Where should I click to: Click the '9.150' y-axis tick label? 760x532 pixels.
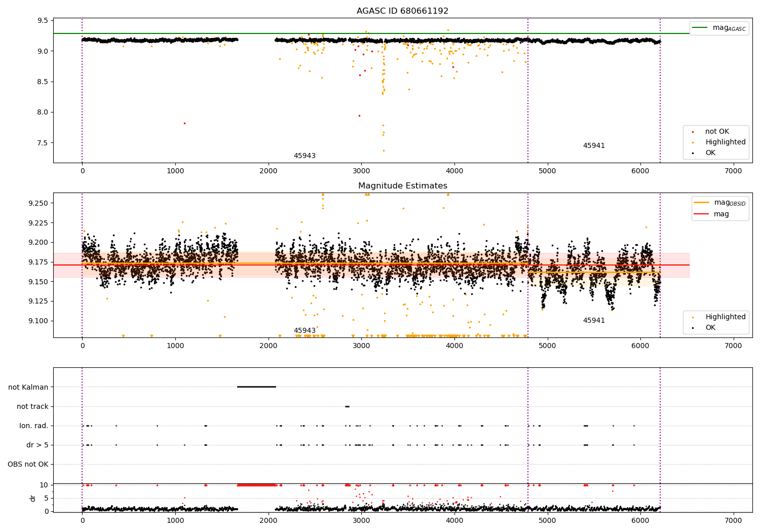(39, 282)
